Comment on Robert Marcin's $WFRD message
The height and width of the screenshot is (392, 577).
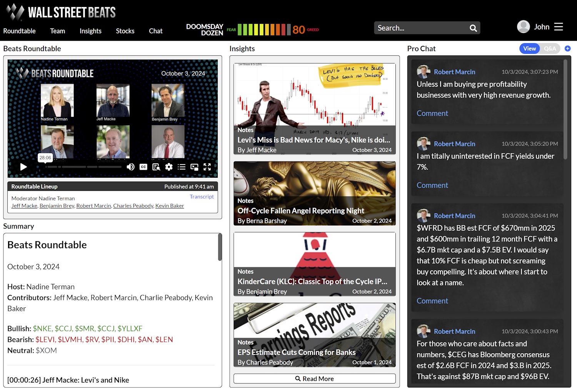click(x=432, y=300)
